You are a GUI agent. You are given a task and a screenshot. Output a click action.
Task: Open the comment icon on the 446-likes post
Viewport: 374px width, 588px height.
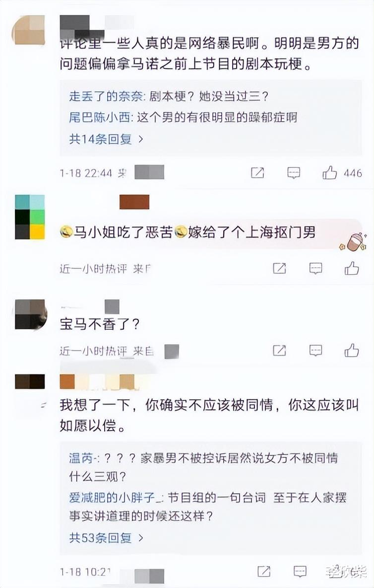pos(294,173)
